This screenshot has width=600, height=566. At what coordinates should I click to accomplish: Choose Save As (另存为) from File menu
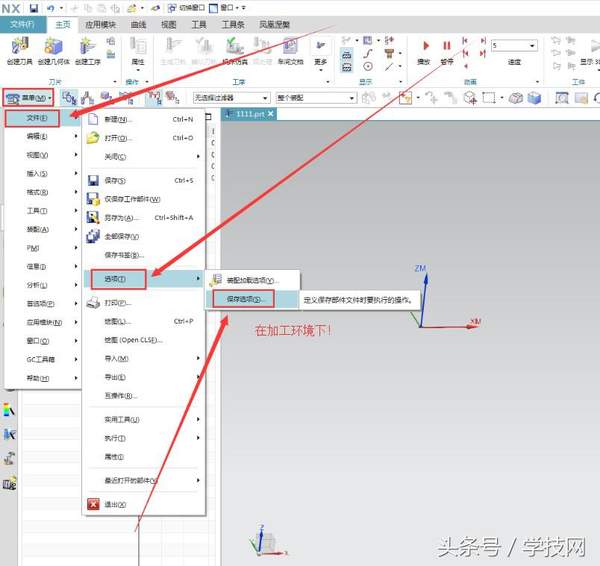(x=143, y=218)
